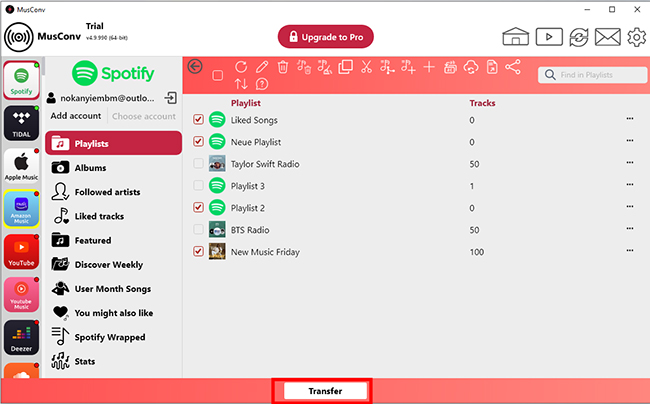Click the Transfer button
The height and width of the screenshot is (404, 650).
(325, 391)
